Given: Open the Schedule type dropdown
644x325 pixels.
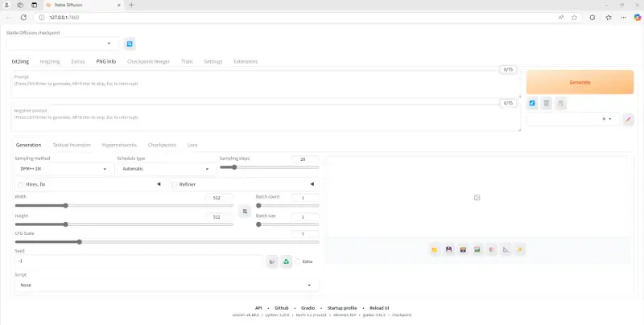Looking at the screenshot, I should tap(167, 169).
